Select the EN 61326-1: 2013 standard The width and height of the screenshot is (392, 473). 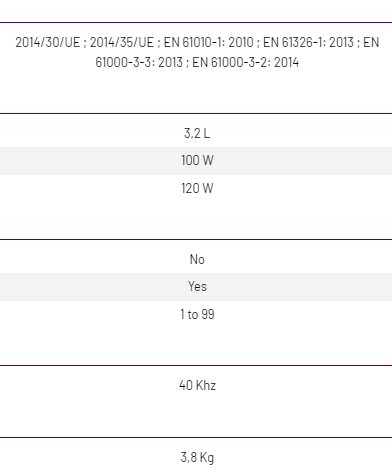308,43
